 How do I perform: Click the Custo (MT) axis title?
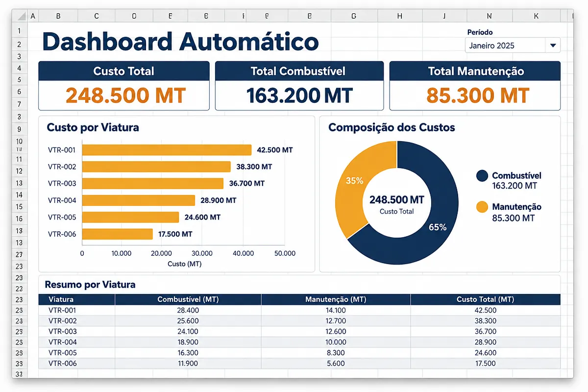[185, 264]
